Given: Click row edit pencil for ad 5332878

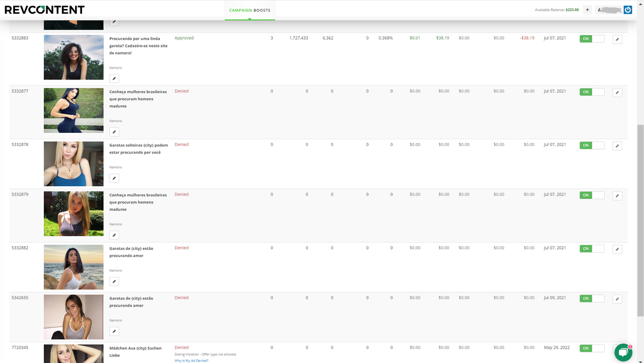Looking at the screenshot, I should point(617,146).
